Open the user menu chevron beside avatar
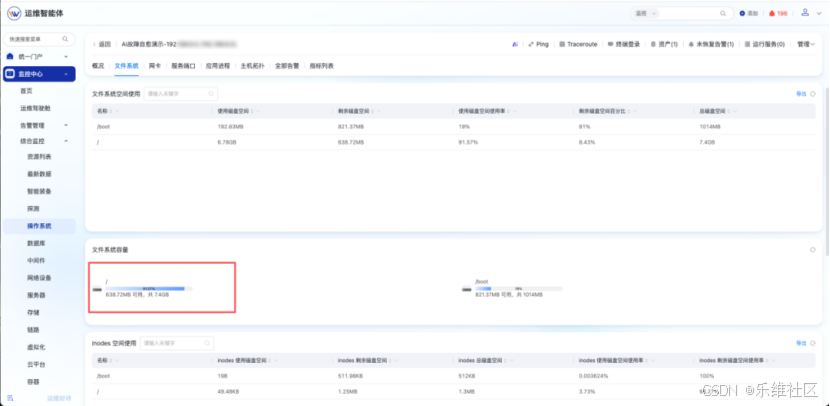Viewport: 830px width, 406px height. point(819,14)
